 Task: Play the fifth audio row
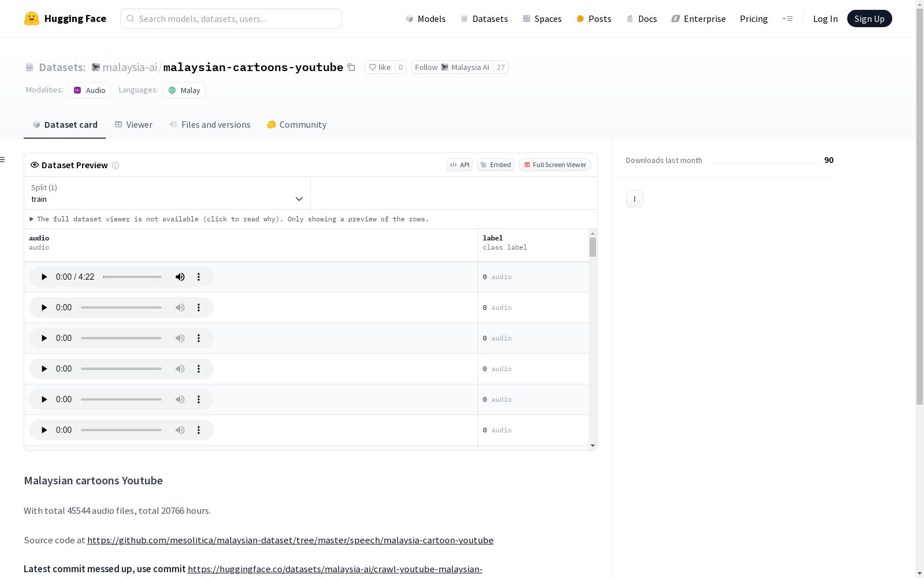click(44, 399)
